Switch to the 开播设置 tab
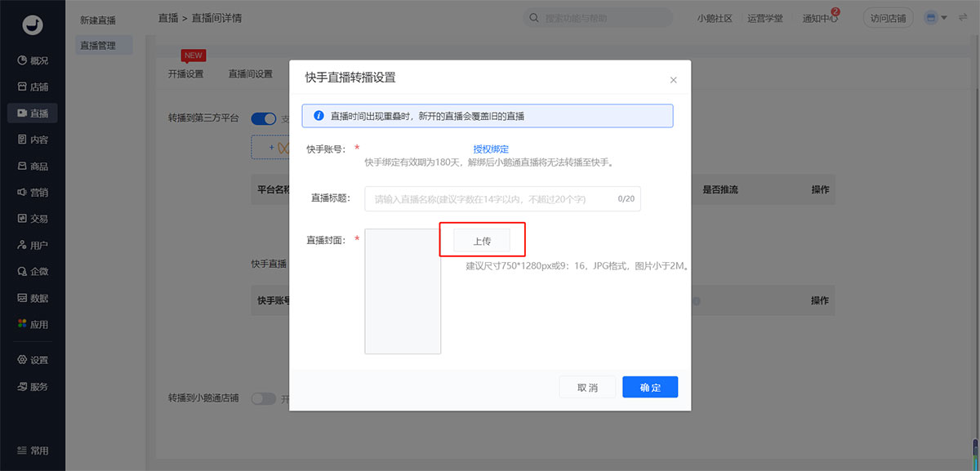This screenshot has height=471, width=980. point(185,74)
